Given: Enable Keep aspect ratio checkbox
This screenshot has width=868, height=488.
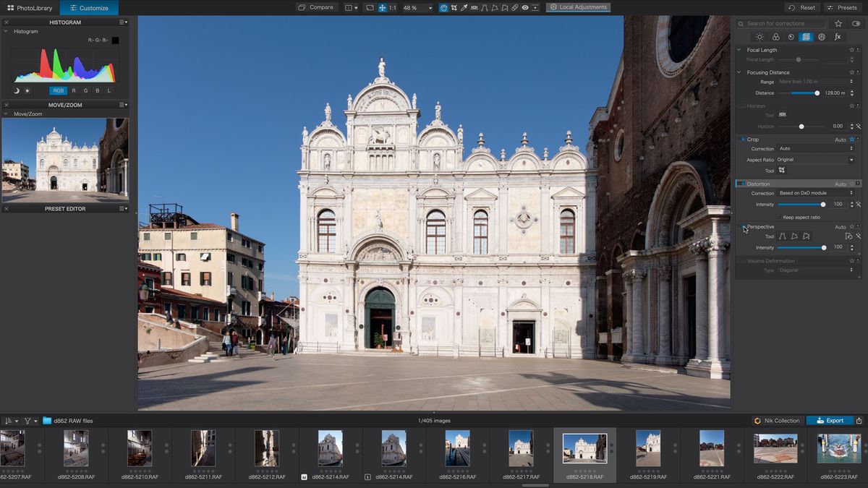Looking at the screenshot, I should click(x=779, y=218).
